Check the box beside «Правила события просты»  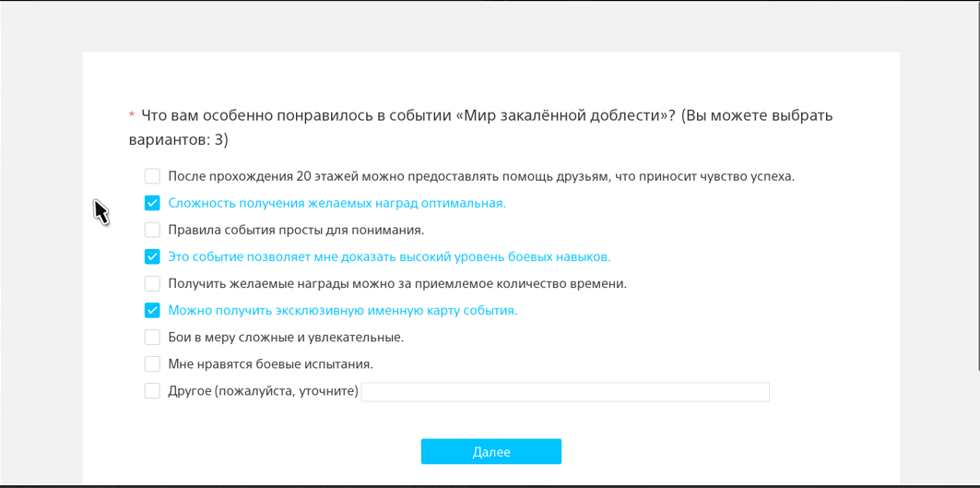pyautogui.click(x=152, y=230)
